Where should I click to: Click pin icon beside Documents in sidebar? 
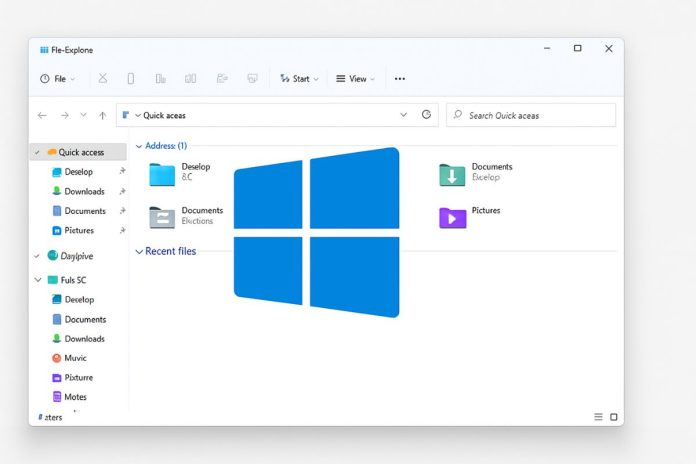[x=122, y=210]
